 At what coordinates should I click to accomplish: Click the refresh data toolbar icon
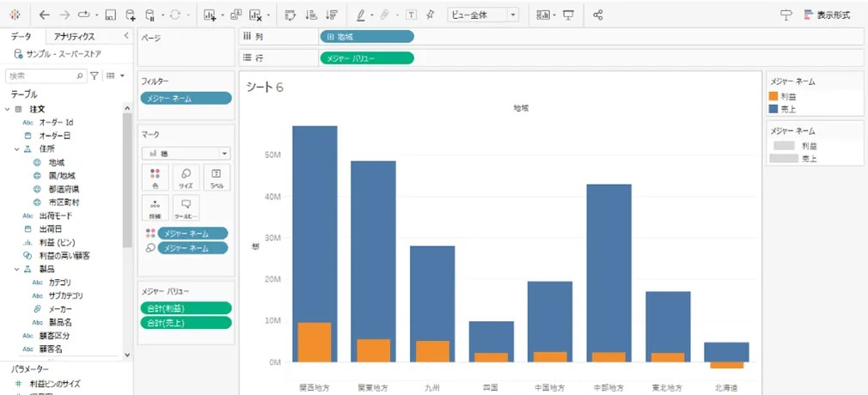point(175,15)
